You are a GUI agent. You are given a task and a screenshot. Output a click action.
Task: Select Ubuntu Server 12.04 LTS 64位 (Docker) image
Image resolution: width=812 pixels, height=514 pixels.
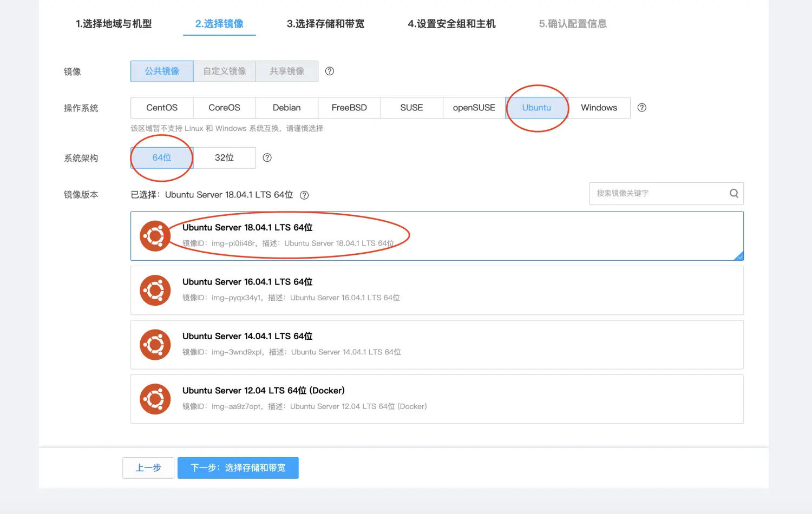[x=437, y=399]
